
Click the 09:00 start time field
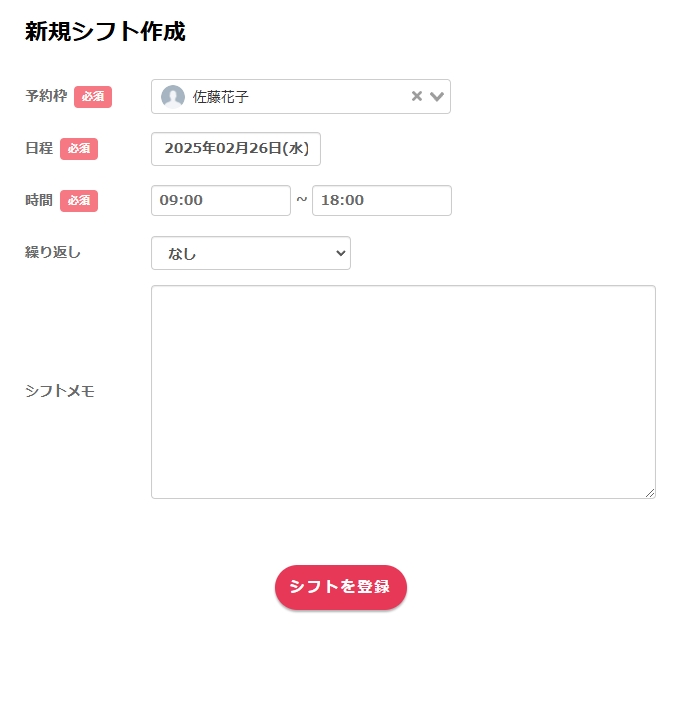[220, 200]
